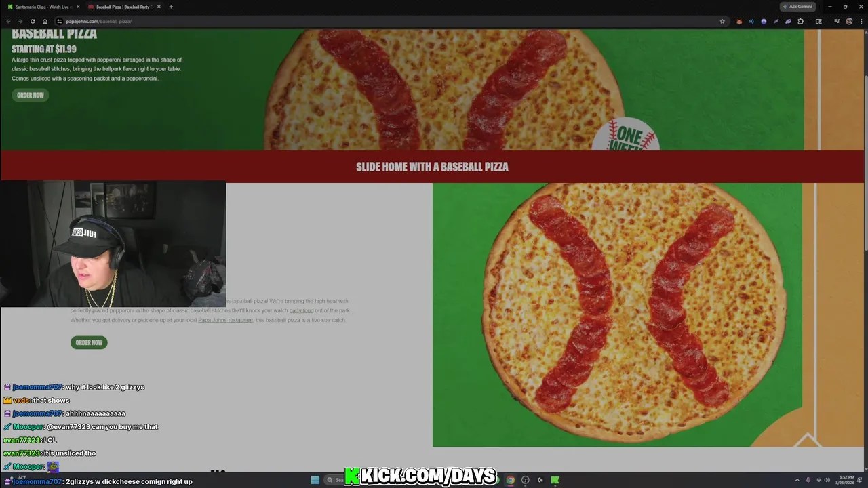Click vxds chat message 'that shows'
Screen dimensions: 868x488
(x=51, y=400)
